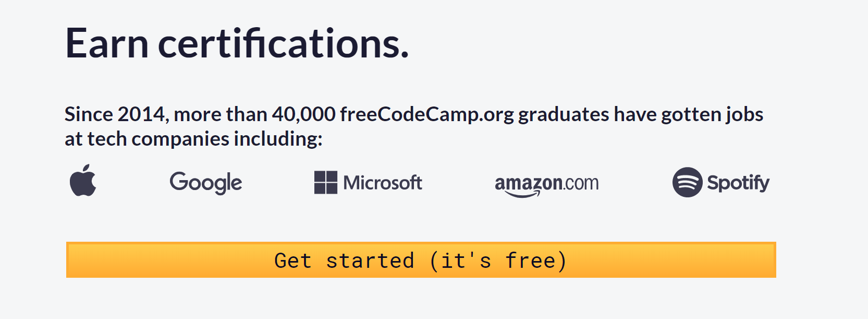This screenshot has width=868, height=319.
Task: Click the "at tech companies including:" line
Action: (193, 139)
